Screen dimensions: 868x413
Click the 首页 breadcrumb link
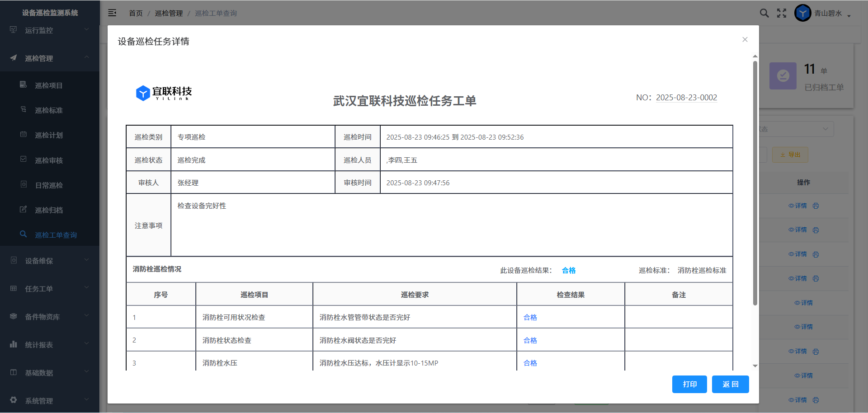pyautogui.click(x=136, y=13)
